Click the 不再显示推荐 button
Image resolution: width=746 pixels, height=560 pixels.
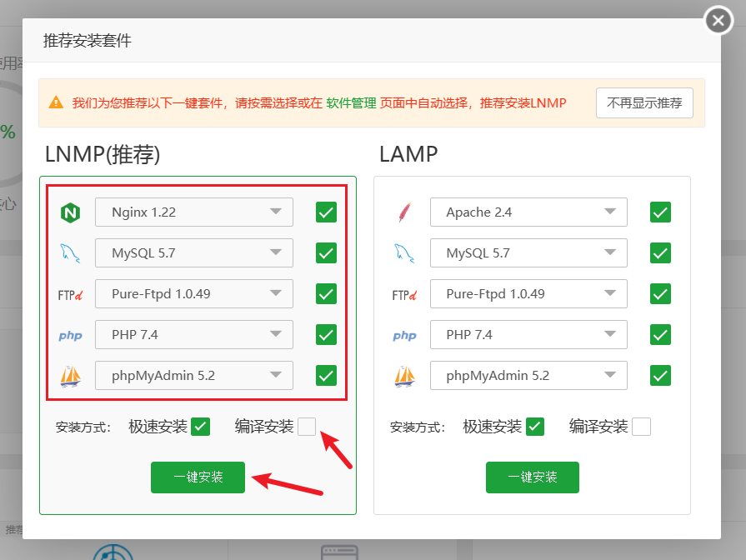click(x=644, y=102)
